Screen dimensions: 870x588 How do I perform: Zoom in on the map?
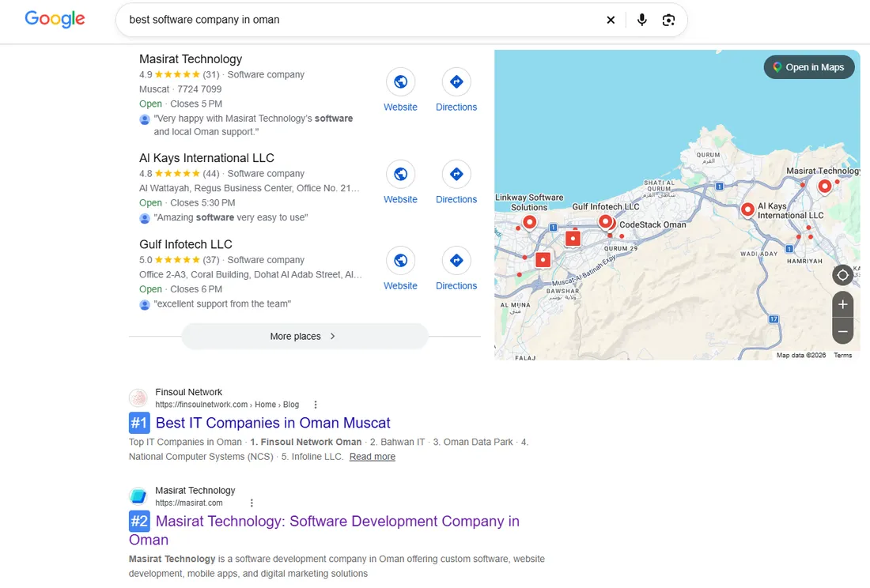pos(842,304)
